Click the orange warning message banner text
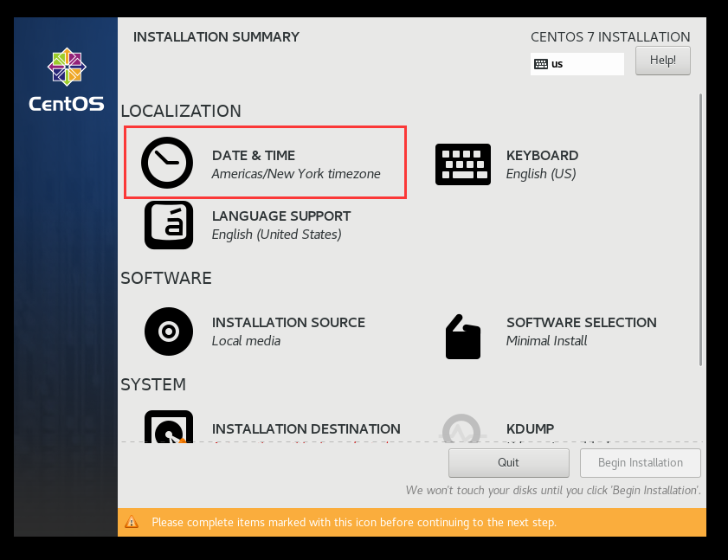 (354, 523)
